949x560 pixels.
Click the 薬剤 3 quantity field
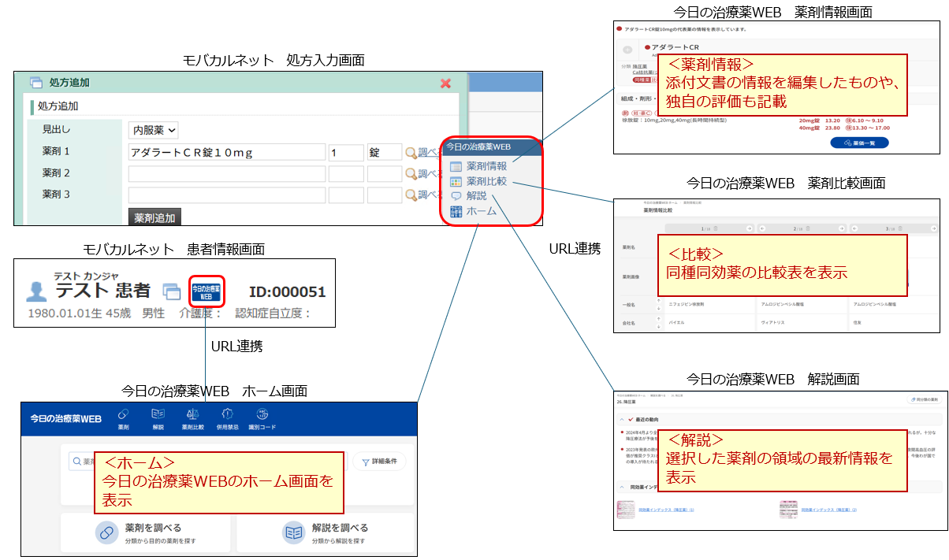tap(346, 195)
